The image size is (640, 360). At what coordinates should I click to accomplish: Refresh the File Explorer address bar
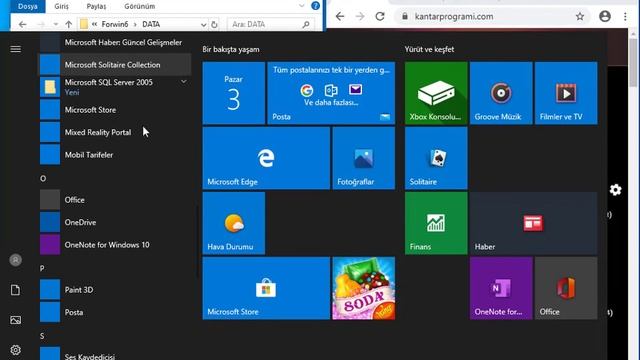(214, 24)
